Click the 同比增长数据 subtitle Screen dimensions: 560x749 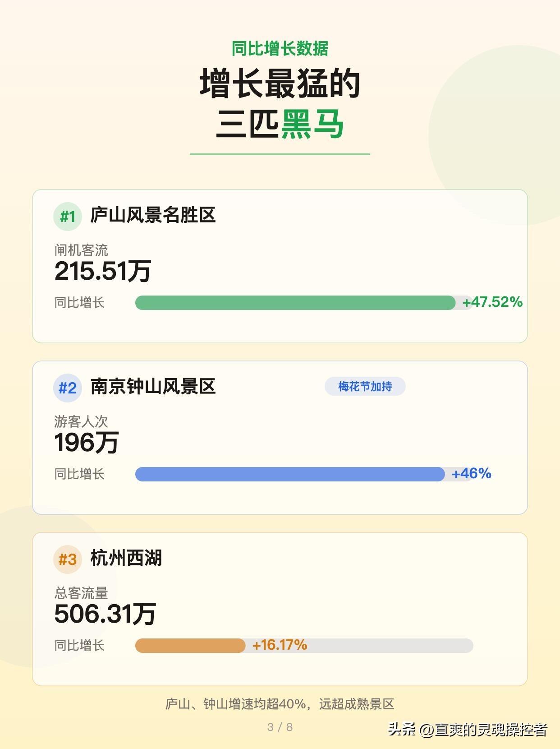pyautogui.click(x=280, y=49)
